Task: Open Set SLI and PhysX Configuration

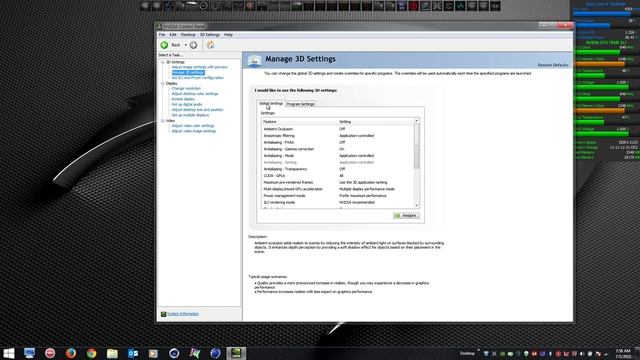Action: point(198,78)
